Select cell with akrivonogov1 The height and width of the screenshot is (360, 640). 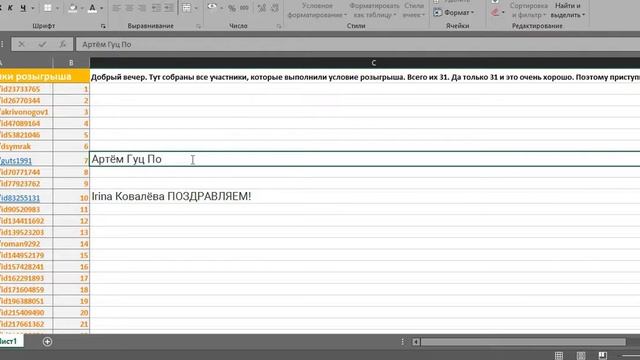click(x=27, y=112)
